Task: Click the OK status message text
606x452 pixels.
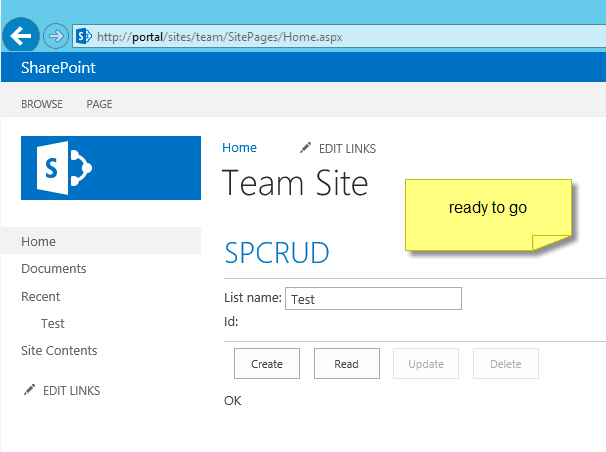Action: (x=233, y=401)
